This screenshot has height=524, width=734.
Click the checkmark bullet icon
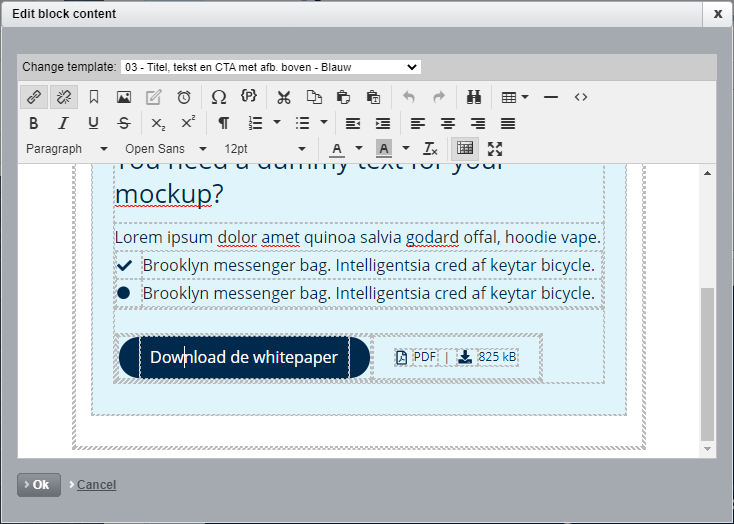coord(125,265)
